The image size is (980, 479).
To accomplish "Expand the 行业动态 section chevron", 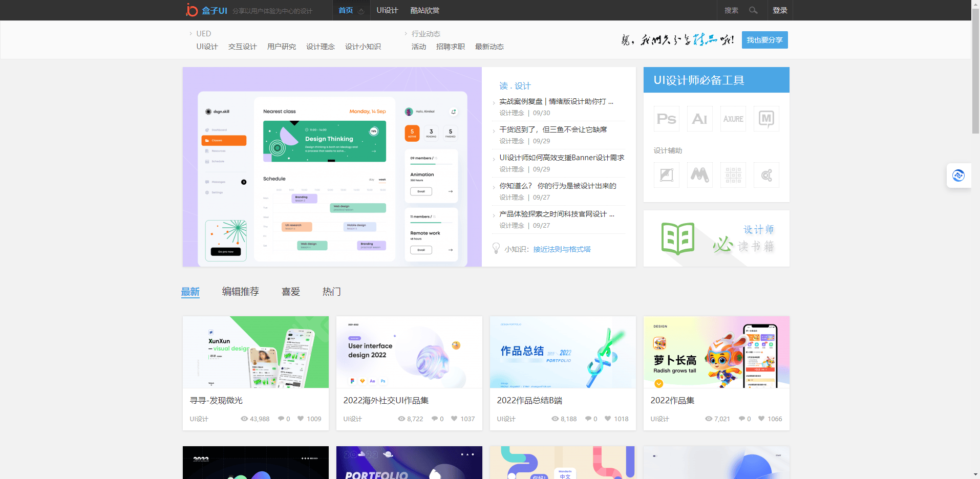I will click(x=405, y=33).
